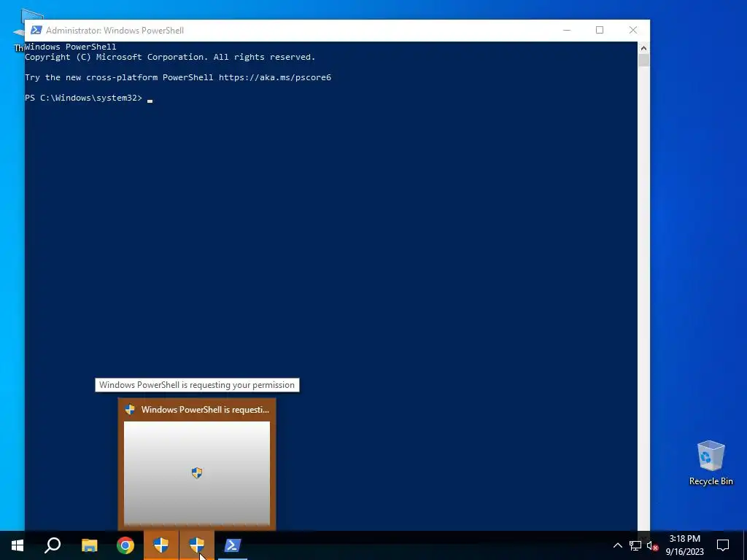Open PowerShell window system menu icon

point(36,31)
